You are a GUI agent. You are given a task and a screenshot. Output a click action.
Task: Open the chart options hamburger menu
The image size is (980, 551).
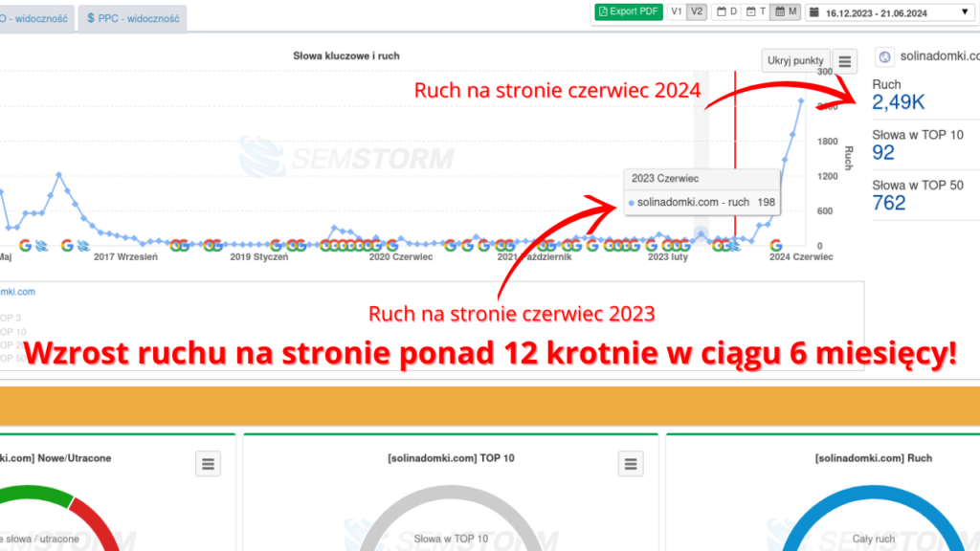(x=843, y=59)
